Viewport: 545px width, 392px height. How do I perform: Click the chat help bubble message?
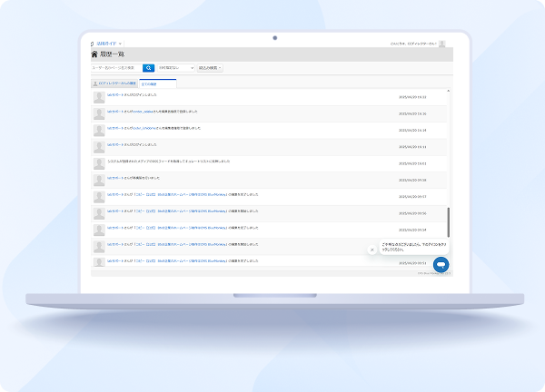click(413, 247)
